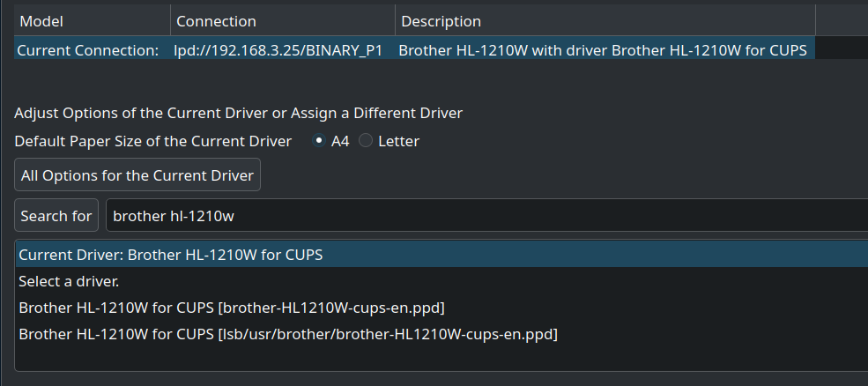Screen dimensions: 868x386
Task: Open All Options for the Current Driver
Action: point(137,175)
